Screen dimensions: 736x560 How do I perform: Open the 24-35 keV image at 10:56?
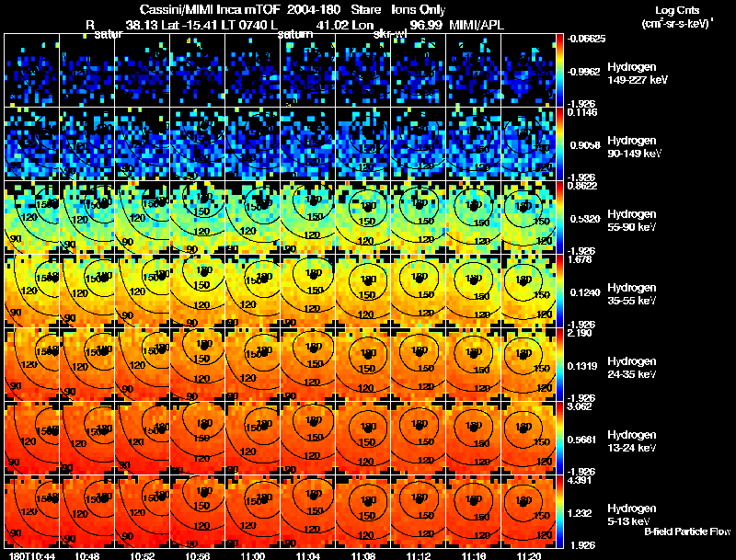[x=198, y=364]
